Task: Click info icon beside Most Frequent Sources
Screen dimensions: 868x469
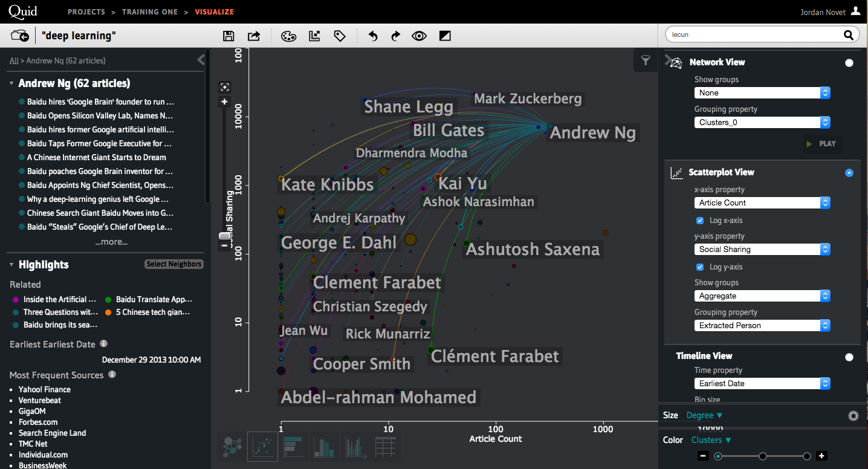Action: click(x=112, y=374)
